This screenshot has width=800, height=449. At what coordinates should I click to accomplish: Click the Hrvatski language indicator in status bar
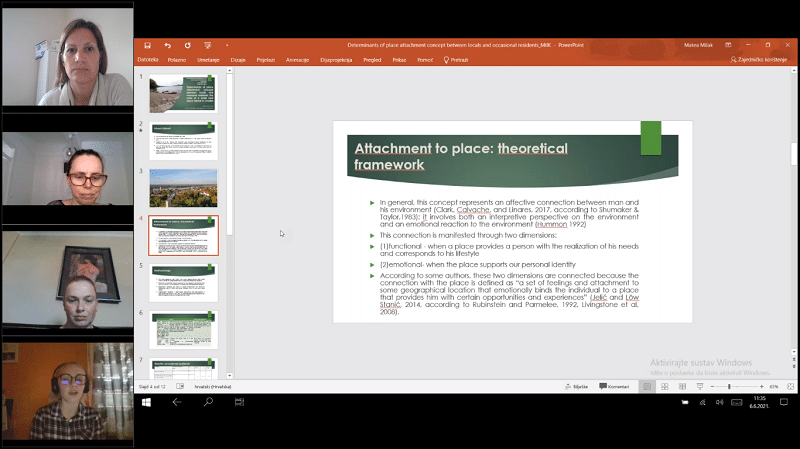point(214,386)
